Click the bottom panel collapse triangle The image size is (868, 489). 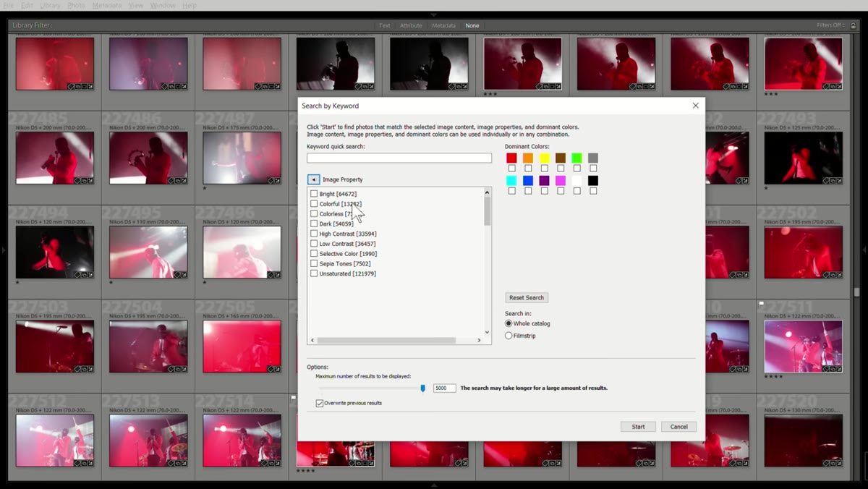(x=434, y=485)
